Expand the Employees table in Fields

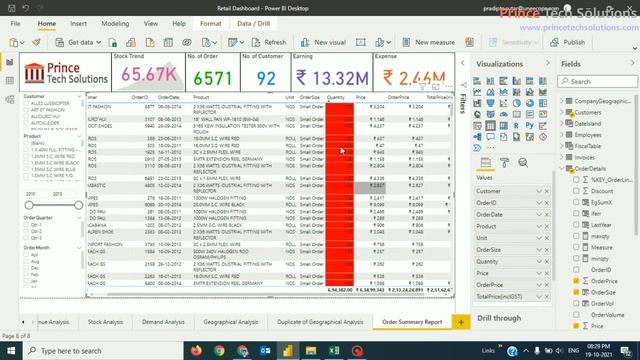tap(562, 135)
